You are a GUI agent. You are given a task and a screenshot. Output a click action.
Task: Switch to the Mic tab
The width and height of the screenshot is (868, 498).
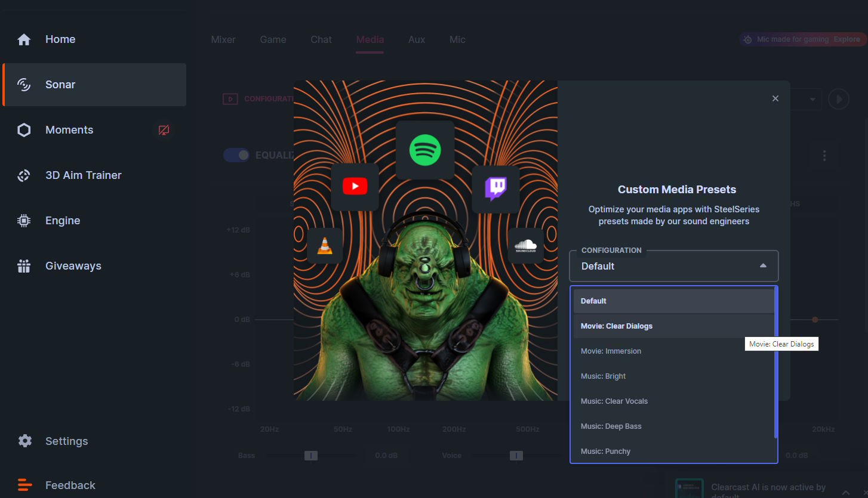457,39
